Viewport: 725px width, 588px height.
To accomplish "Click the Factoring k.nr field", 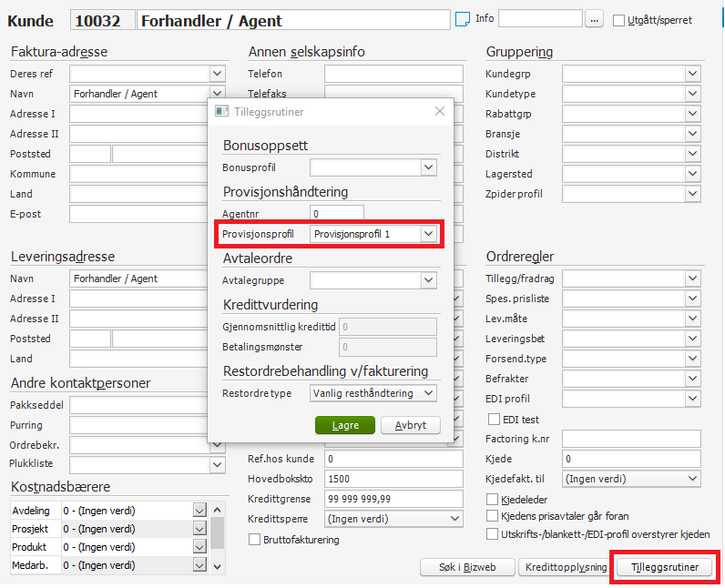I will click(x=631, y=439).
